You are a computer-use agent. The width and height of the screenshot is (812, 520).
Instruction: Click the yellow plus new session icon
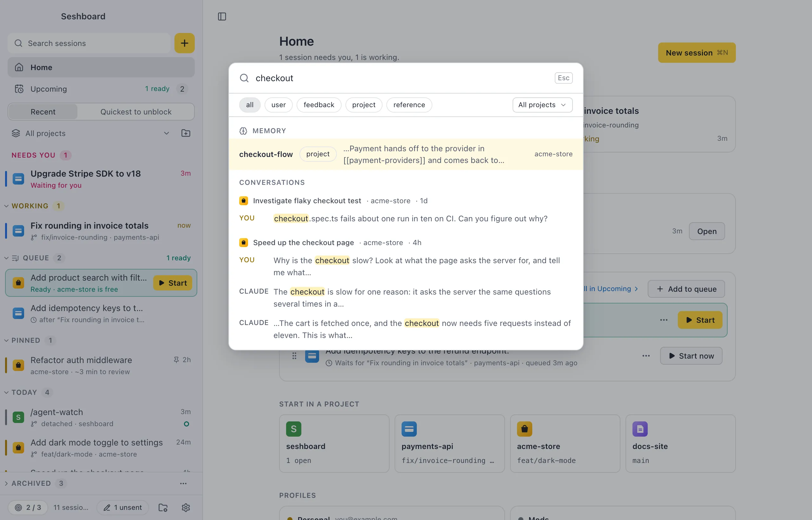(184, 43)
